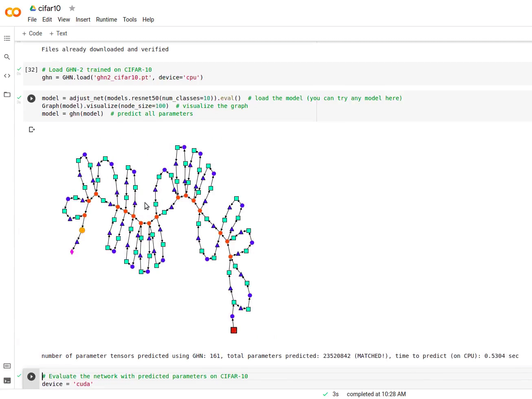Click the 'completed at 10:28 AM' status text
Image resolution: width=532 pixels, height=399 pixels.
[x=376, y=394]
